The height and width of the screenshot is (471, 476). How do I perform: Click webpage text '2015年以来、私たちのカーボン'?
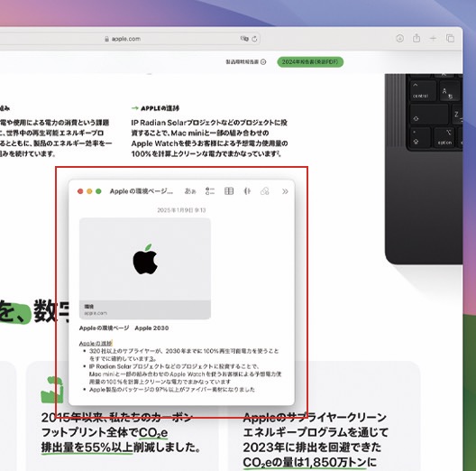116,418
